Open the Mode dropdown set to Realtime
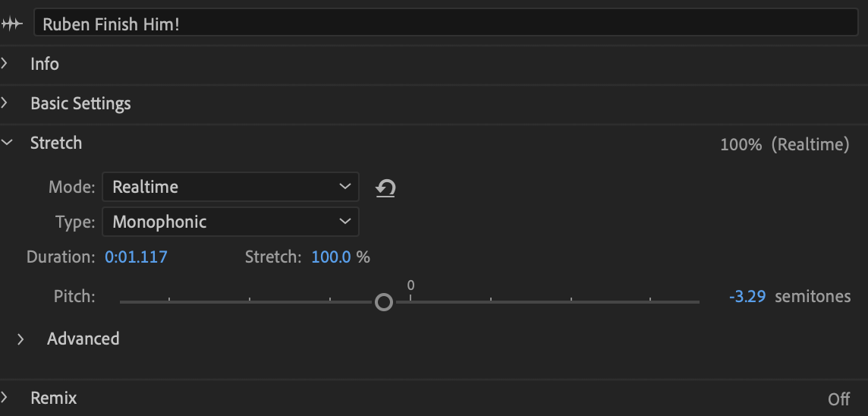The width and height of the screenshot is (868, 416). (x=230, y=187)
